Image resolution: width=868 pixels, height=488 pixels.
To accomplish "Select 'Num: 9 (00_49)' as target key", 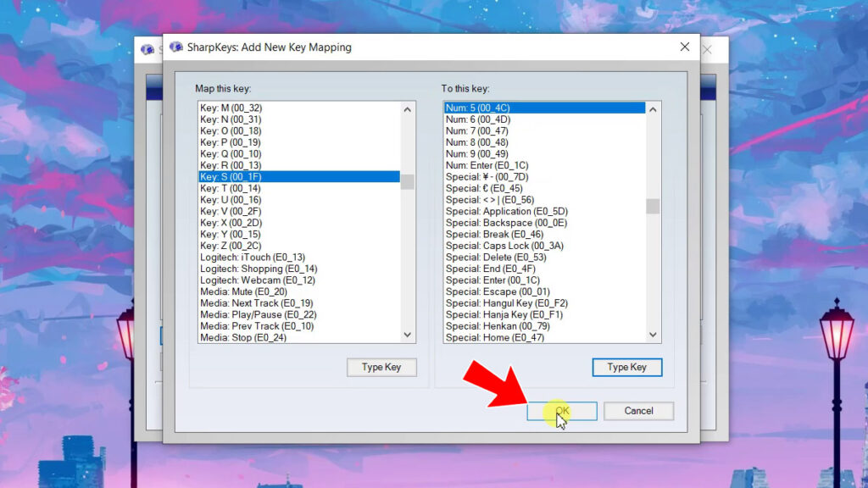I will pyautogui.click(x=545, y=154).
